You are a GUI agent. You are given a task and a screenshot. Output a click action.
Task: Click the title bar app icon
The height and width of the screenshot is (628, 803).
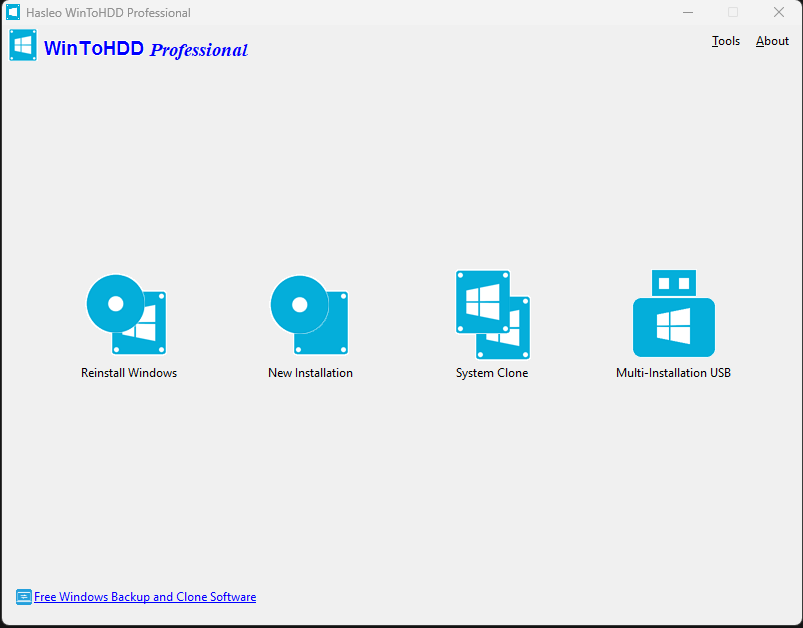point(13,12)
